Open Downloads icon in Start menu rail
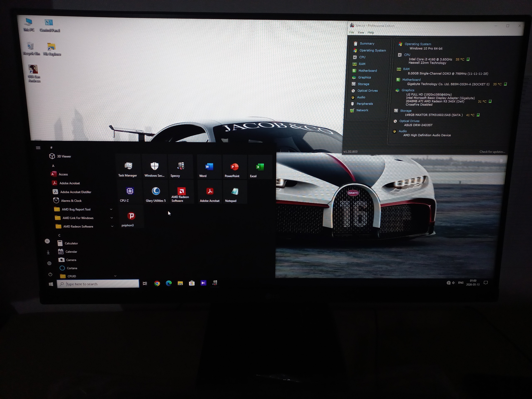 (x=48, y=252)
